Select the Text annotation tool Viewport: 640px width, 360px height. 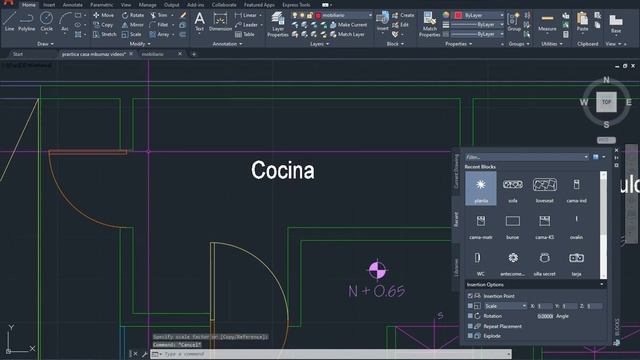pos(199,21)
